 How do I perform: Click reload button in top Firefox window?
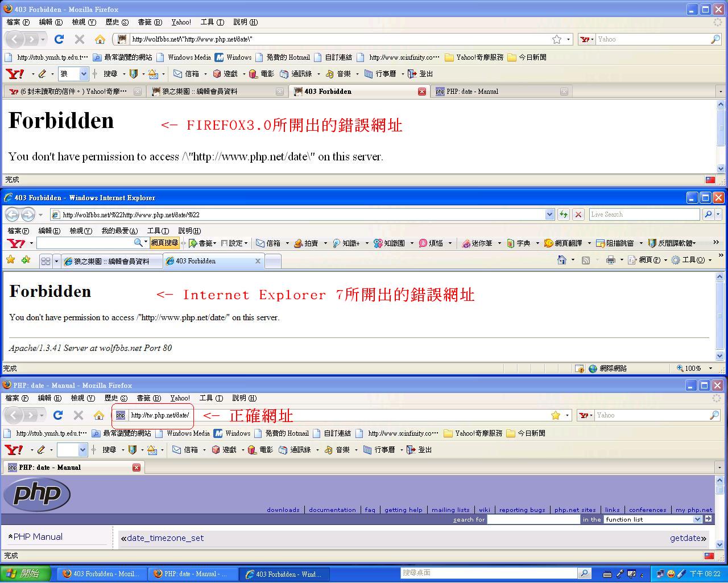59,39
